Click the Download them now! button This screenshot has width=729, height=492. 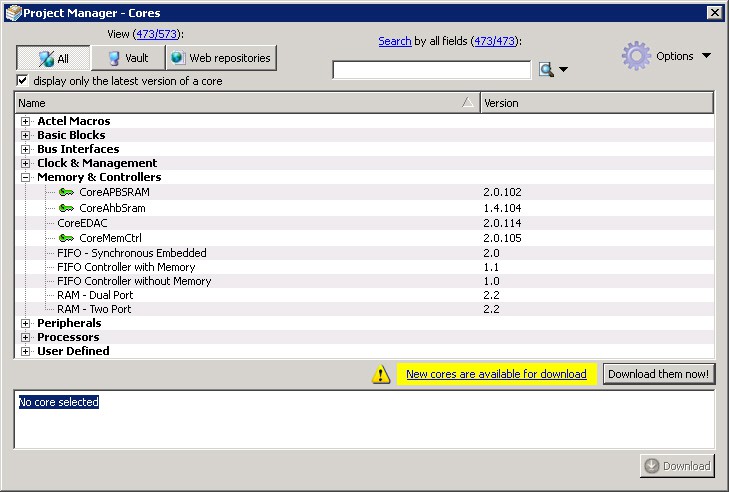658,374
